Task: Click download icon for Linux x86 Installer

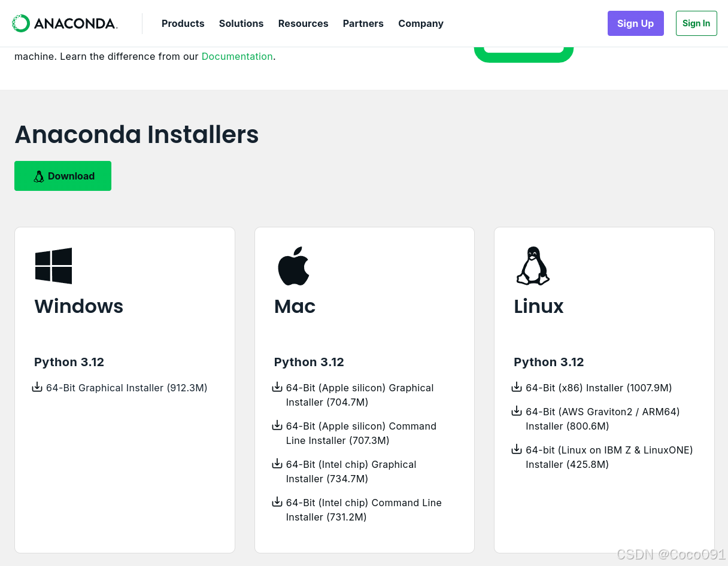Action: (517, 387)
